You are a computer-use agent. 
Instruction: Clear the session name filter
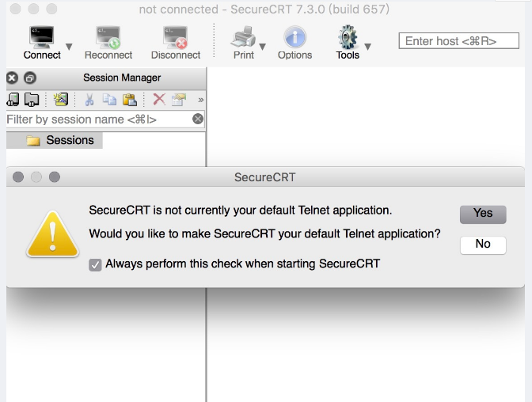198,119
